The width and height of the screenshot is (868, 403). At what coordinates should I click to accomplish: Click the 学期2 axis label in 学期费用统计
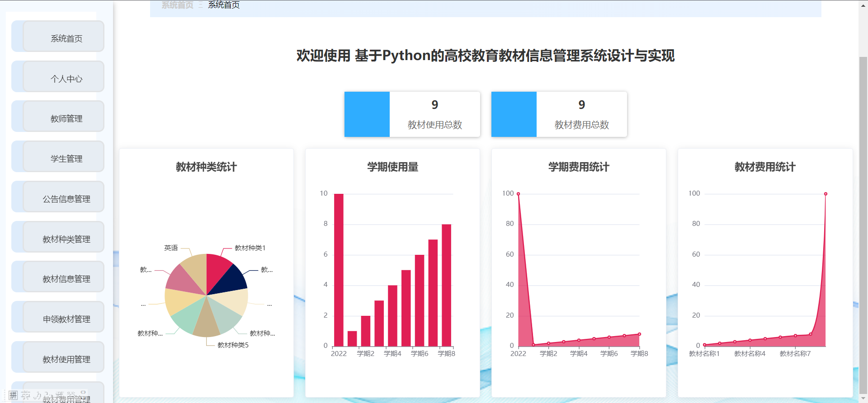point(548,354)
